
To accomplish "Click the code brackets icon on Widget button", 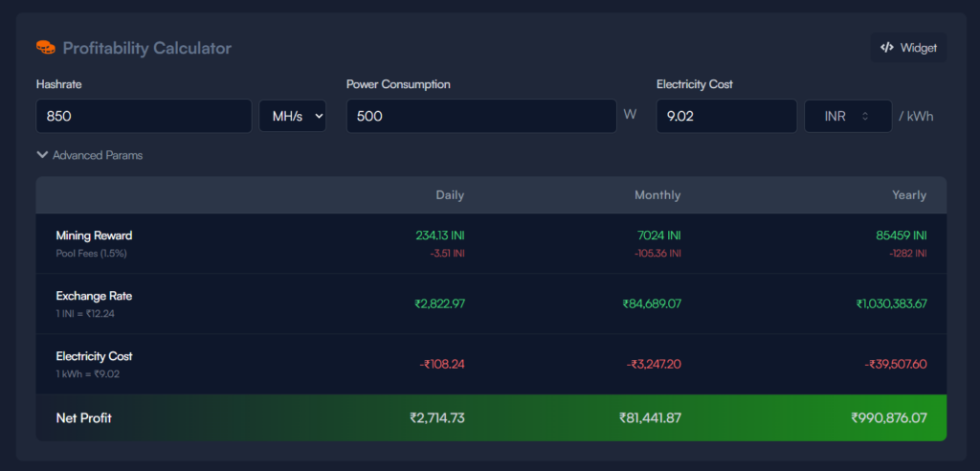I will pos(887,48).
